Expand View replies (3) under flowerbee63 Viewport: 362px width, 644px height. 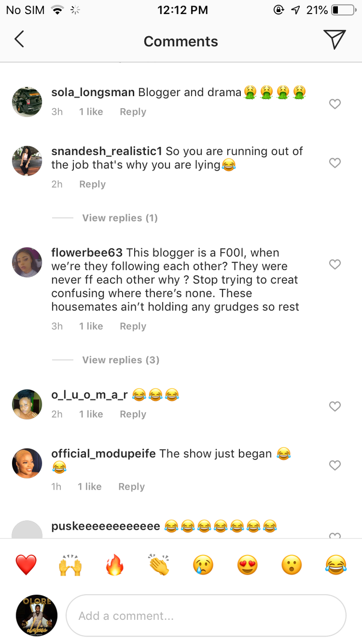point(121,360)
